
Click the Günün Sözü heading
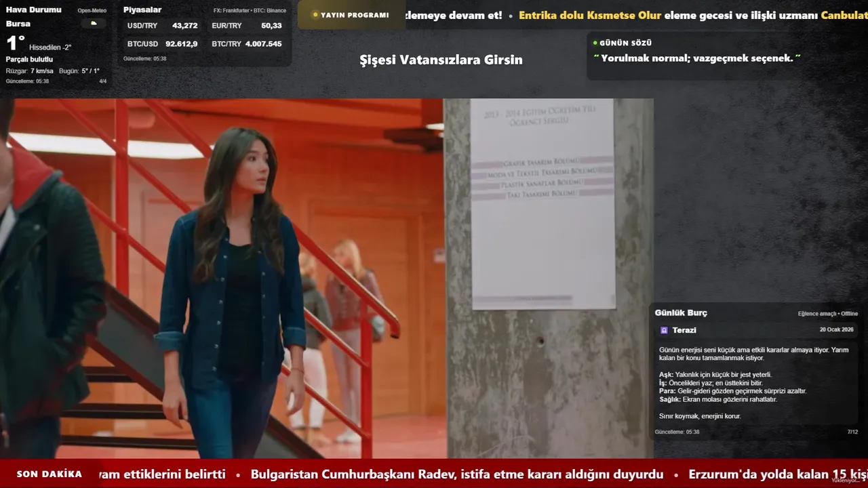(x=625, y=43)
